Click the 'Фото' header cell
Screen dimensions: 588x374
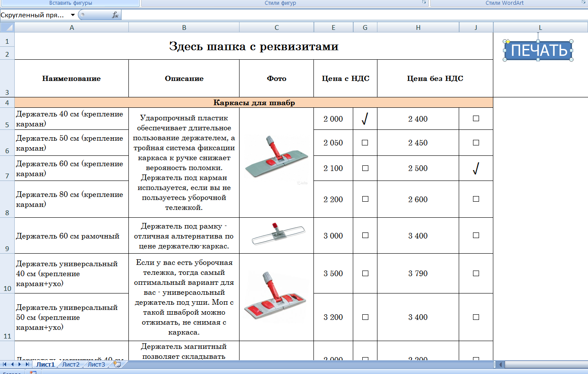point(277,78)
